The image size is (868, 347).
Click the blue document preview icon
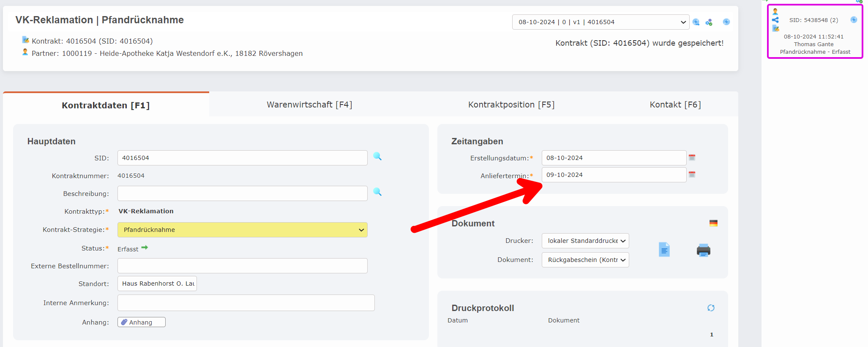coord(664,250)
